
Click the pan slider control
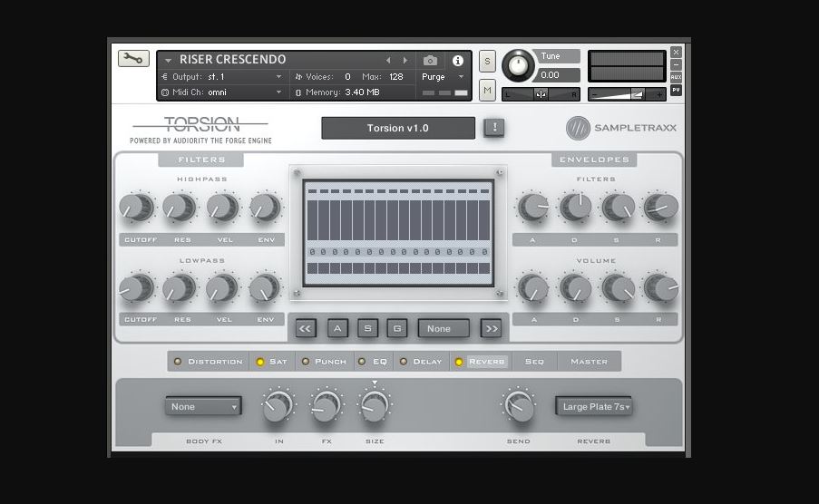coord(541,94)
